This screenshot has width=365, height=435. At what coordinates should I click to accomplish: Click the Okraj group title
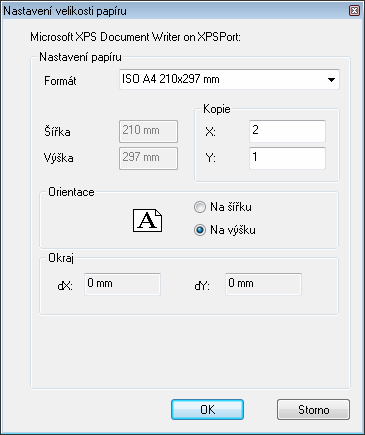pos(61,258)
